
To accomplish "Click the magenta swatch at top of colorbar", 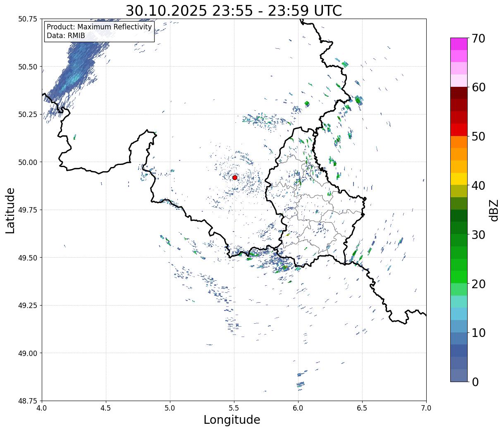I will [459, 44].
